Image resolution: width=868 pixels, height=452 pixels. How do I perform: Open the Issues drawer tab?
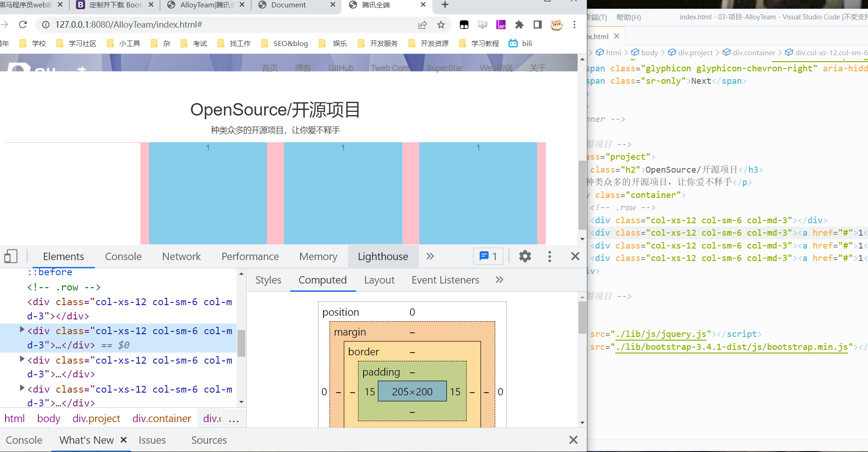coord(152,440)
